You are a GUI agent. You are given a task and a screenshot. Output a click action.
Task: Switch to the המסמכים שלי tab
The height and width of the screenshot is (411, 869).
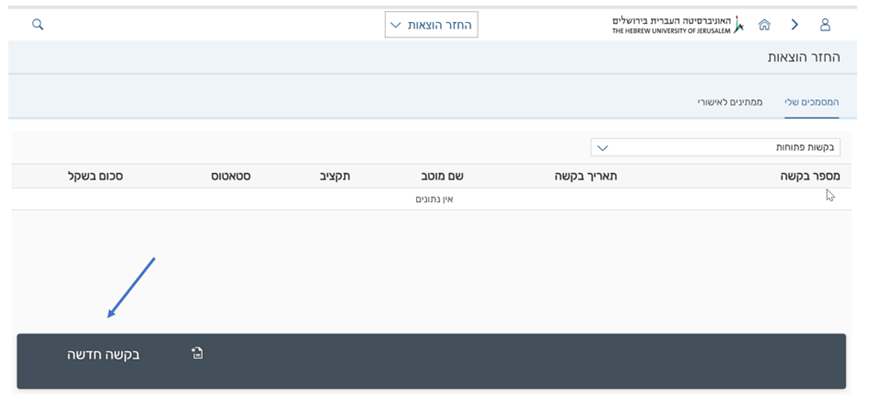click(x=811, y=102)
